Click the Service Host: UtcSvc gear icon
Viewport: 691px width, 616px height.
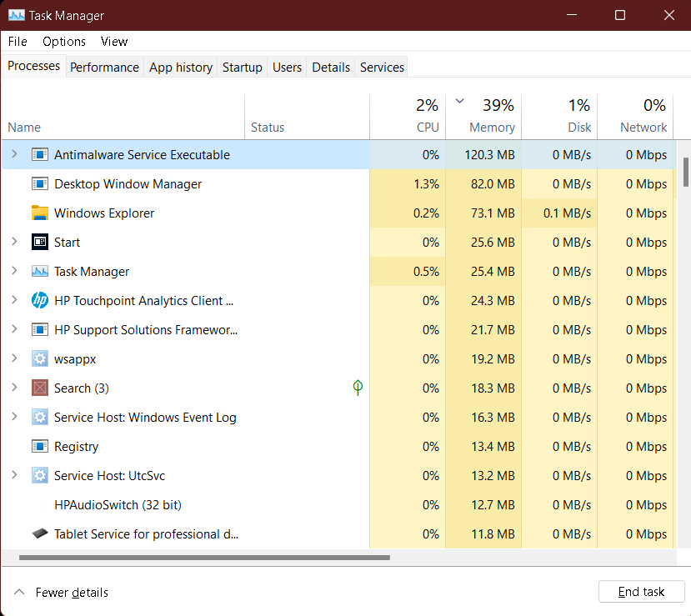tap(40, 475)
